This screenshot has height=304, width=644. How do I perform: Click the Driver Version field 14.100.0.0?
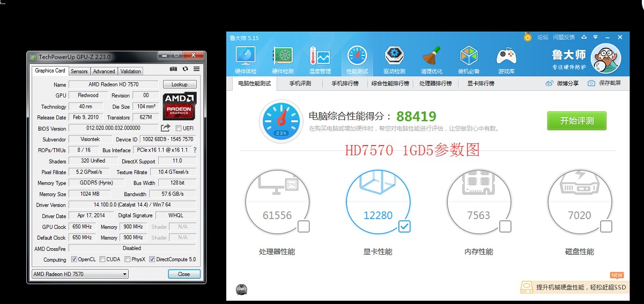pos(132,205)
